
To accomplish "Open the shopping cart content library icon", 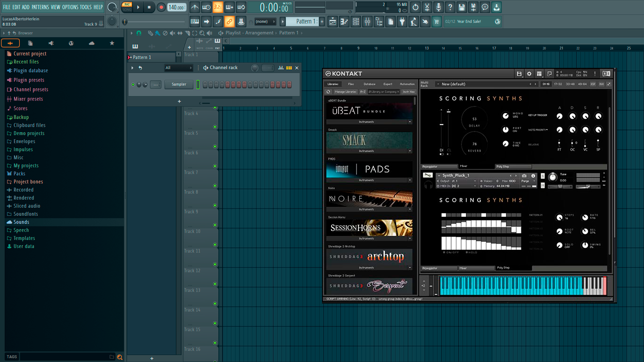I will tap(437, 22).
